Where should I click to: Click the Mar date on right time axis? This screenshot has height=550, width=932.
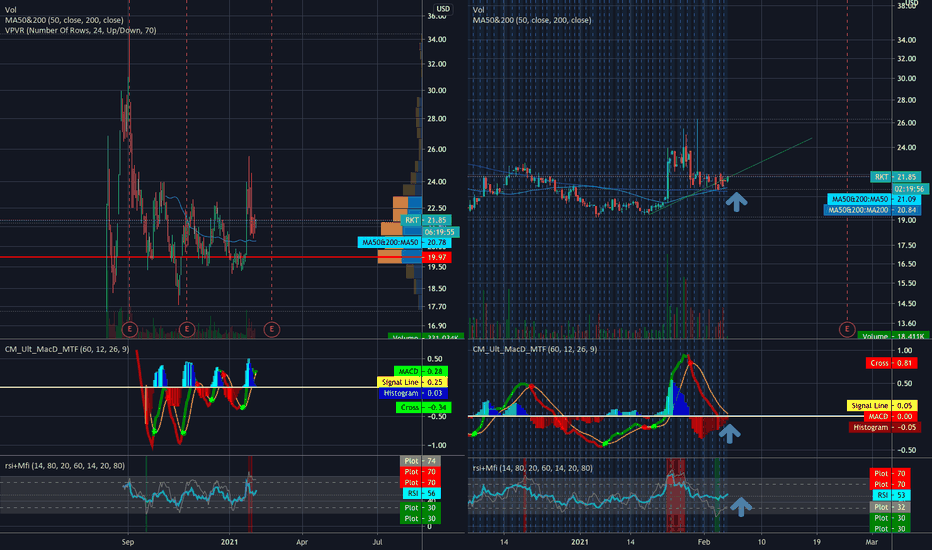coord(871,542)
